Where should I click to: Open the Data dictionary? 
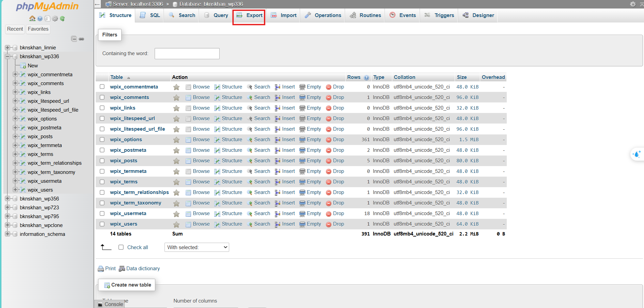[x=139, y=269]
